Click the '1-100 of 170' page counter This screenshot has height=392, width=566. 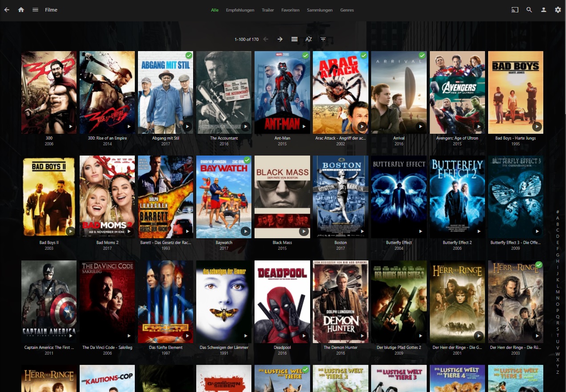point(247,39)
